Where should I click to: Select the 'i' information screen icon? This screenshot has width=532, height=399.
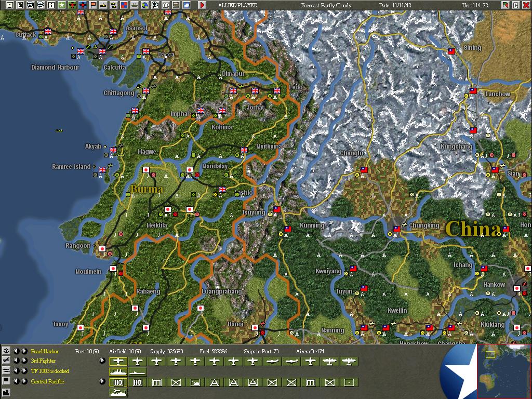click(x=50, y=5)
